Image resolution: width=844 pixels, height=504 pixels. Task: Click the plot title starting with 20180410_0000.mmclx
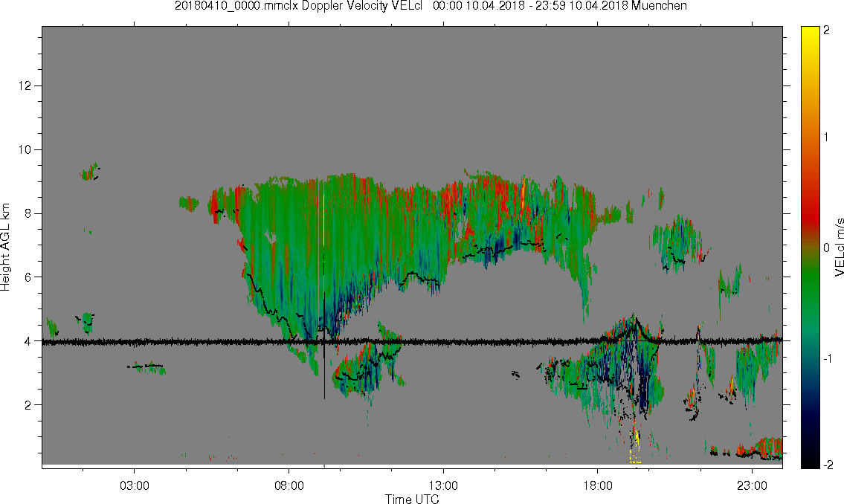click(x=431, y=6)
